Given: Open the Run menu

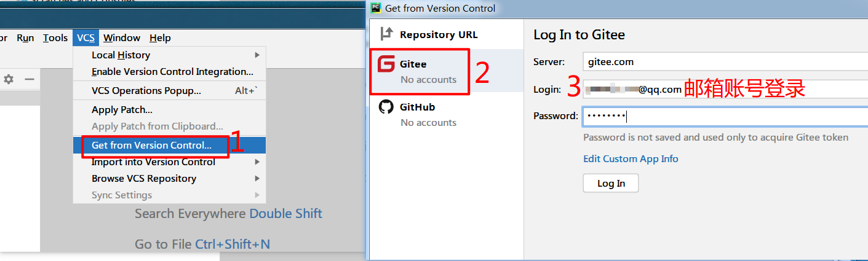Looking at the screenshot, I should [x=25, y=38].
